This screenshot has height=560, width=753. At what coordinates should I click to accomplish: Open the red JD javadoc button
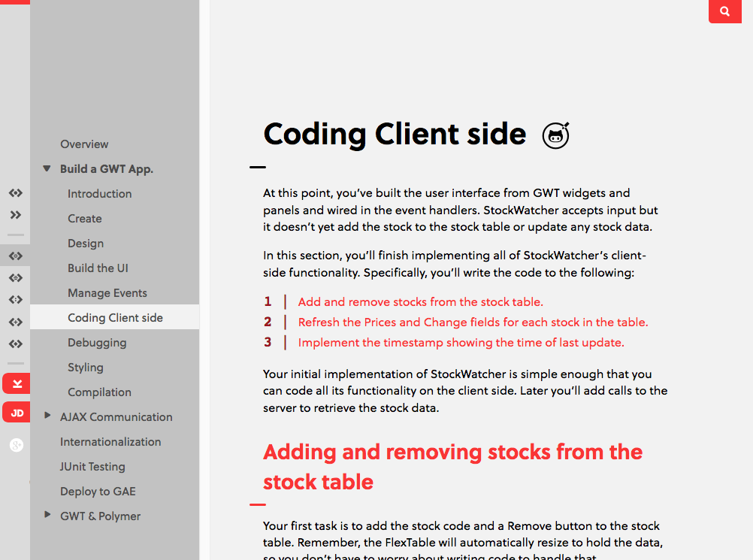pos(17,413)
